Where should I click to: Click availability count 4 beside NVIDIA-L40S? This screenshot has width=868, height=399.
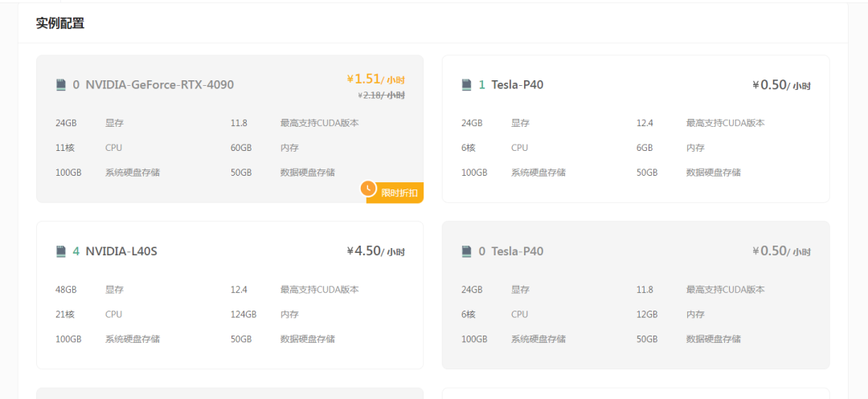[x=76, y=251]
